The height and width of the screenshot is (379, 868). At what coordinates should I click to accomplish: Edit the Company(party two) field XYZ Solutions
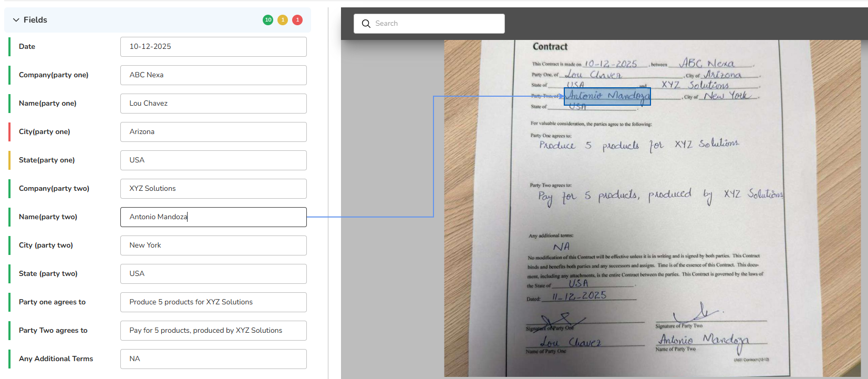pos(213,189)
